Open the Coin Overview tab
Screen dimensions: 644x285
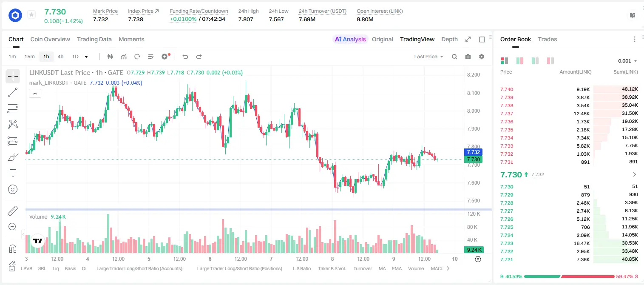50,39
